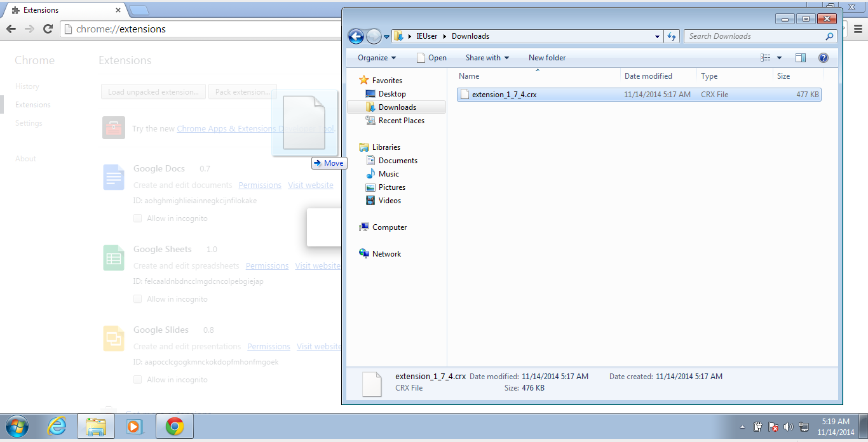Open the Organize menu
Viewport: 868px width, 442px height.
click(x=377, y=58)
